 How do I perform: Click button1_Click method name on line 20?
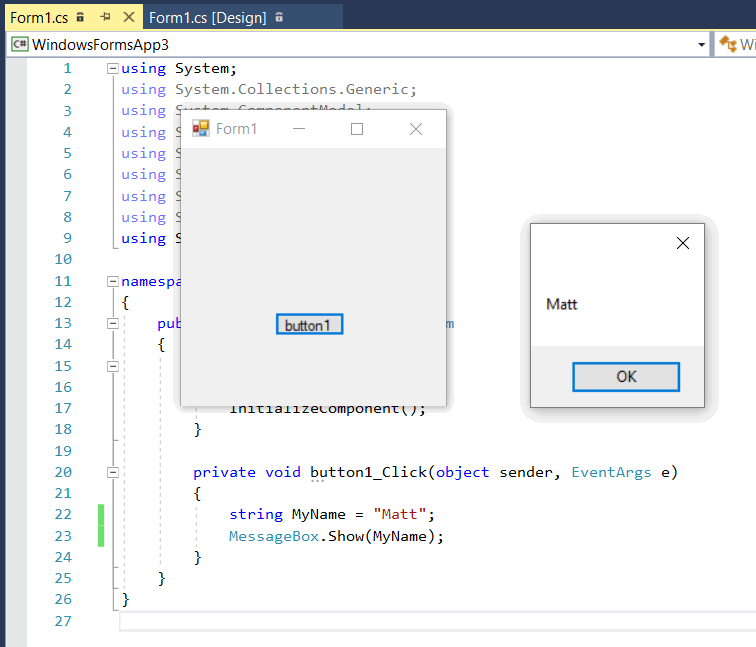(368, 472)
